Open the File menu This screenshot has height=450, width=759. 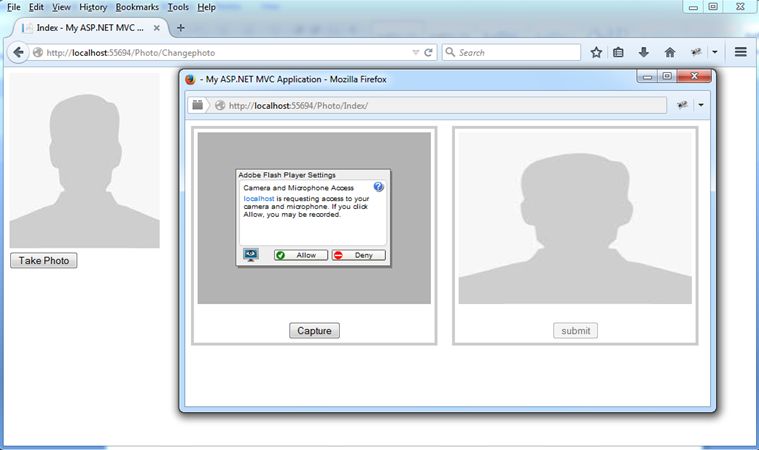(x=14, y=7)
